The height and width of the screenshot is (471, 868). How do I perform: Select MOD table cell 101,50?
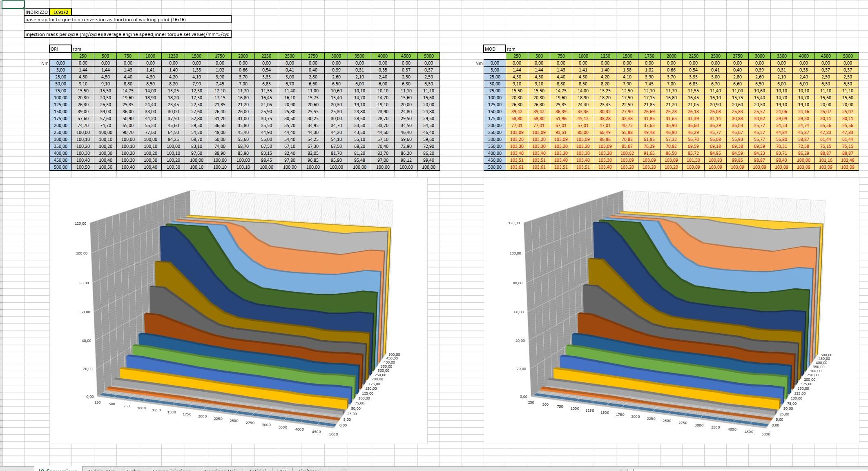693,160
